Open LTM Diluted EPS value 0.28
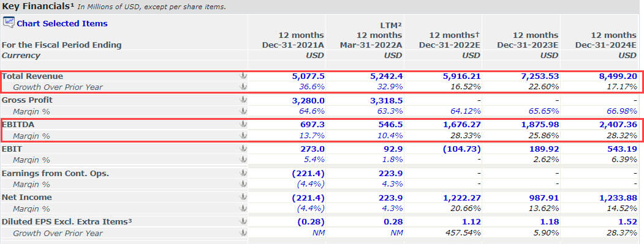Image resolution: width=644 pixels, height=244 pixels. (x=393, y=222)
